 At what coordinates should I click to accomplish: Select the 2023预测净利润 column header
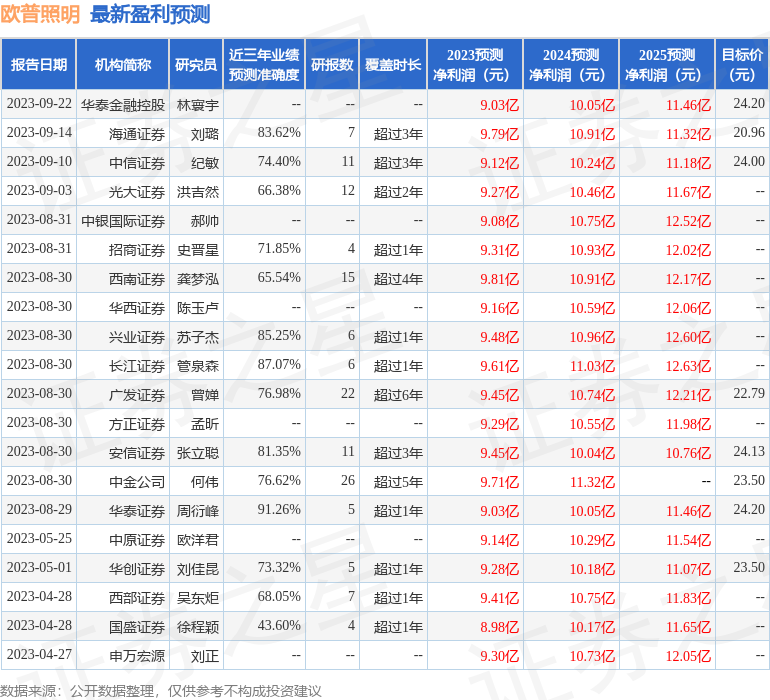coord(475,65)
